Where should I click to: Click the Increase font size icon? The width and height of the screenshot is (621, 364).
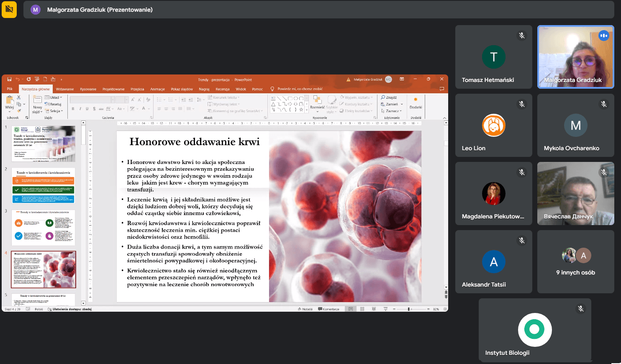click(x=133, y=100)
